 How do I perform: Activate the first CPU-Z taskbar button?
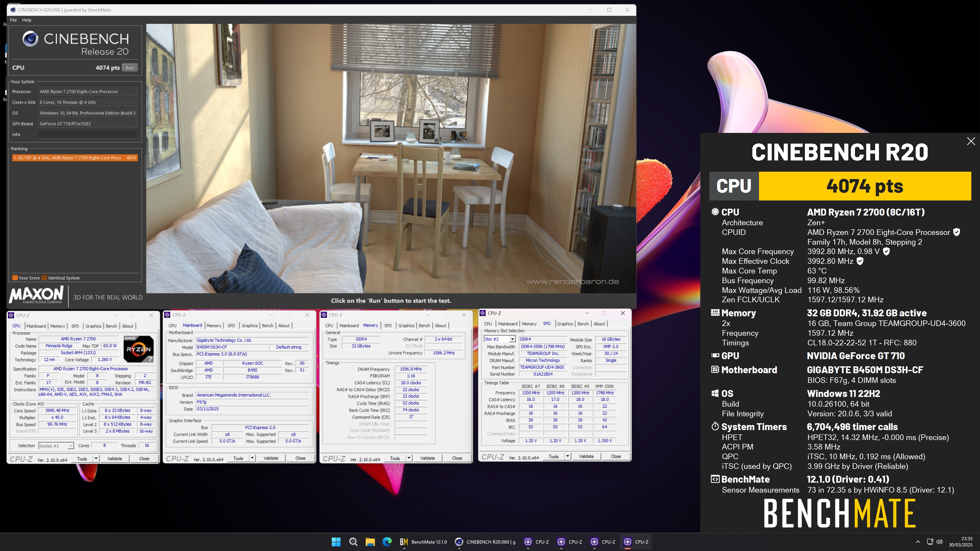tap(536, 542)
